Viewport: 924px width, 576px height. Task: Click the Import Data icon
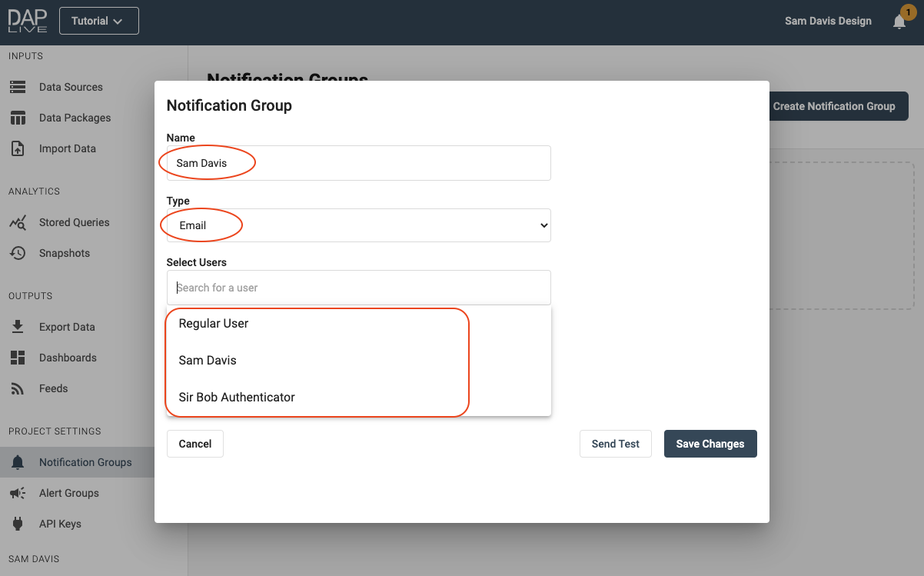pos(18,148)
